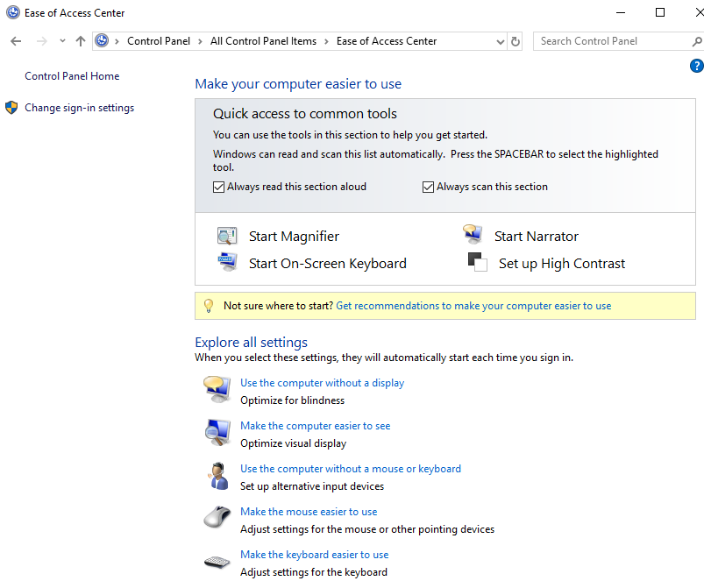Viewport: 704px width, 588px height.
Task: Open Make the mouse easier to use
Action: click(x=309, y=512)
